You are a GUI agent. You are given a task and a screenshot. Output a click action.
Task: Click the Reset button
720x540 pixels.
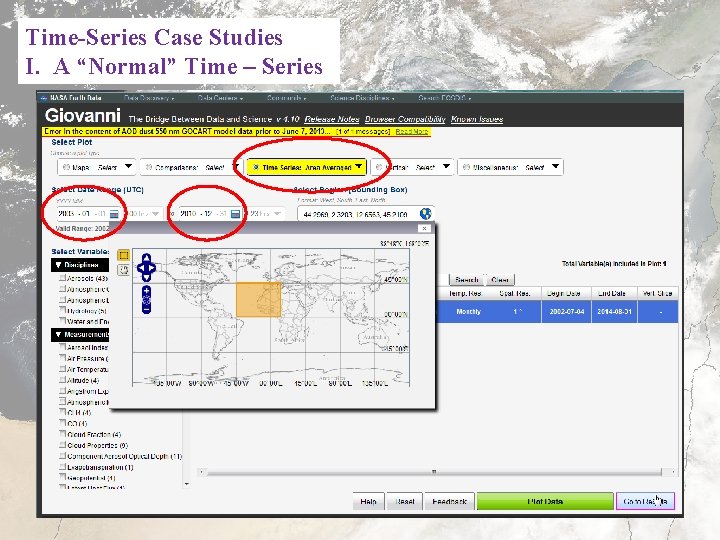click(x=405, y=501)
